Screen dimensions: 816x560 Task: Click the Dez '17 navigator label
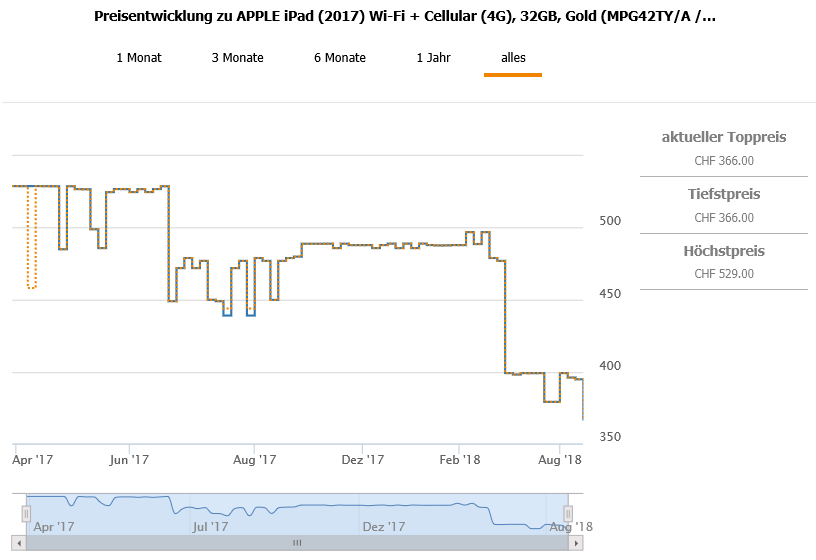coord(384,526)
